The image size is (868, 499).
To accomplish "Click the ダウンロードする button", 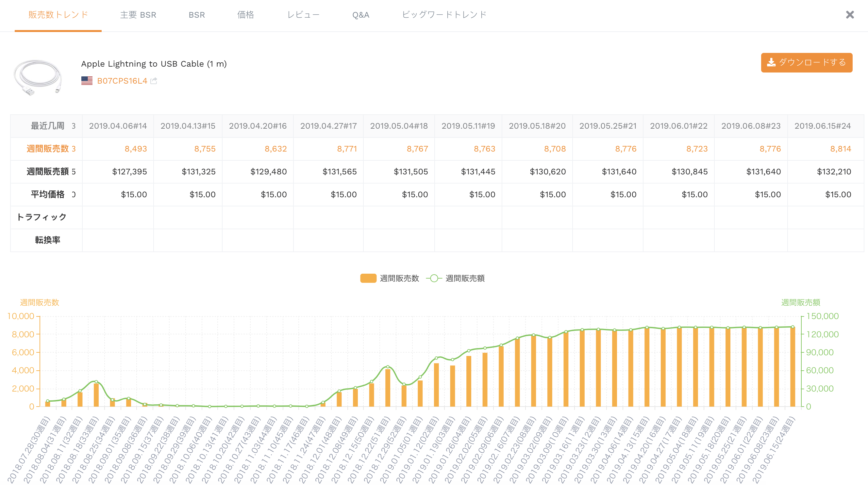I will click(806, 62).
